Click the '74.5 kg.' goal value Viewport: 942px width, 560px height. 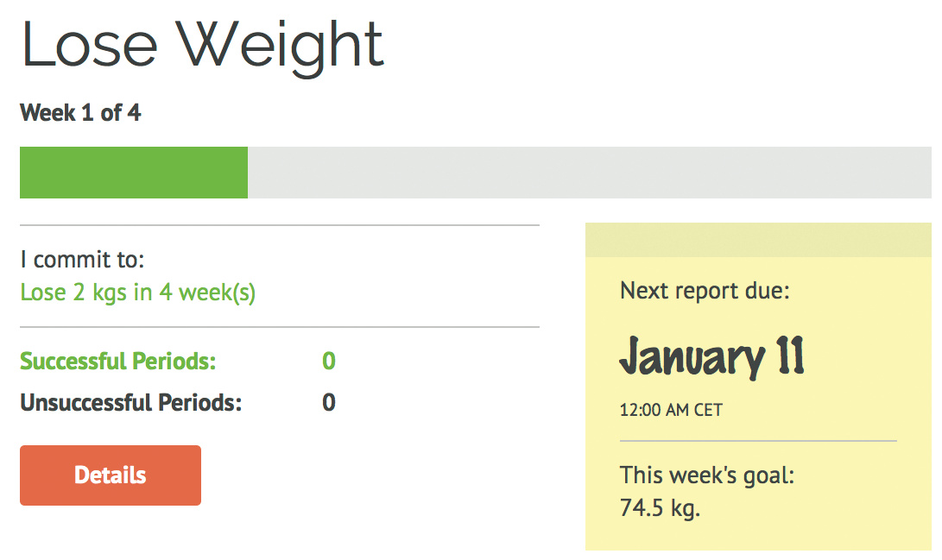(660, 508)
